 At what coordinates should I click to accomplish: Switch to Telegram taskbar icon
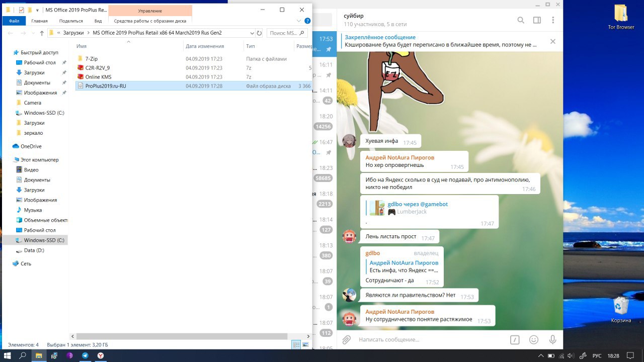click(x=85, y=355)
